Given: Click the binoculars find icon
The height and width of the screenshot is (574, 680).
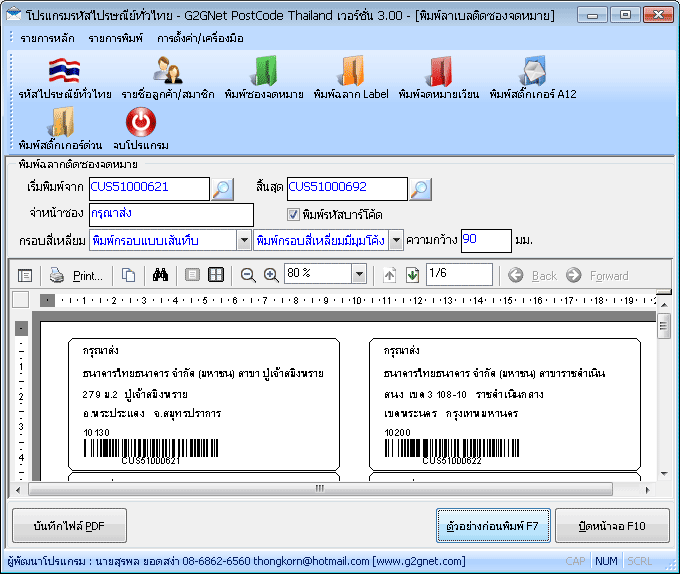Looking at the screenshot, I should tap(160, 275).
